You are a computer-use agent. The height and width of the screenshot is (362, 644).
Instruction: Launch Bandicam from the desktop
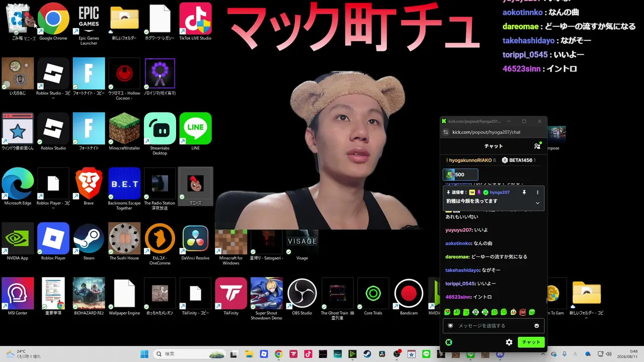point(409,296)
